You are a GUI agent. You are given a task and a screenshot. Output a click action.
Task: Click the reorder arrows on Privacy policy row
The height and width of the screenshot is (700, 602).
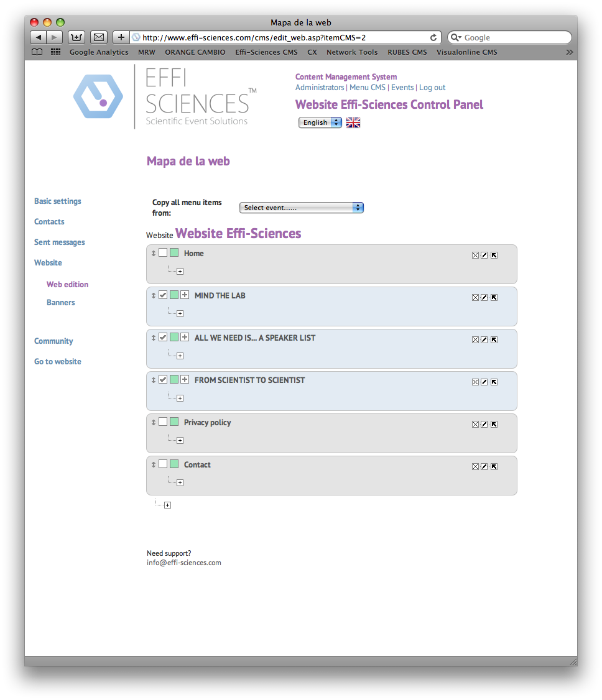coord(153,422)
